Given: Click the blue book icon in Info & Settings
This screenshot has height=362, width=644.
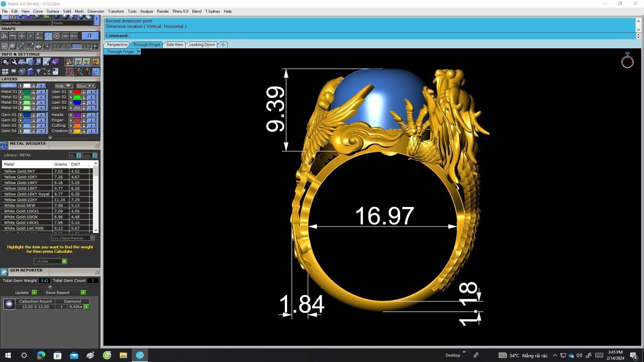Looking at the screenshot, I should click(30, 72).
